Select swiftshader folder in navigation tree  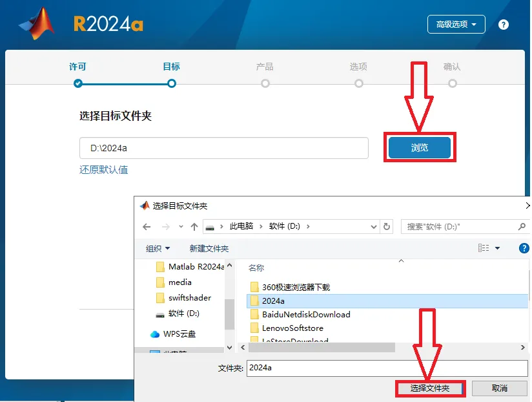(183, 298)
